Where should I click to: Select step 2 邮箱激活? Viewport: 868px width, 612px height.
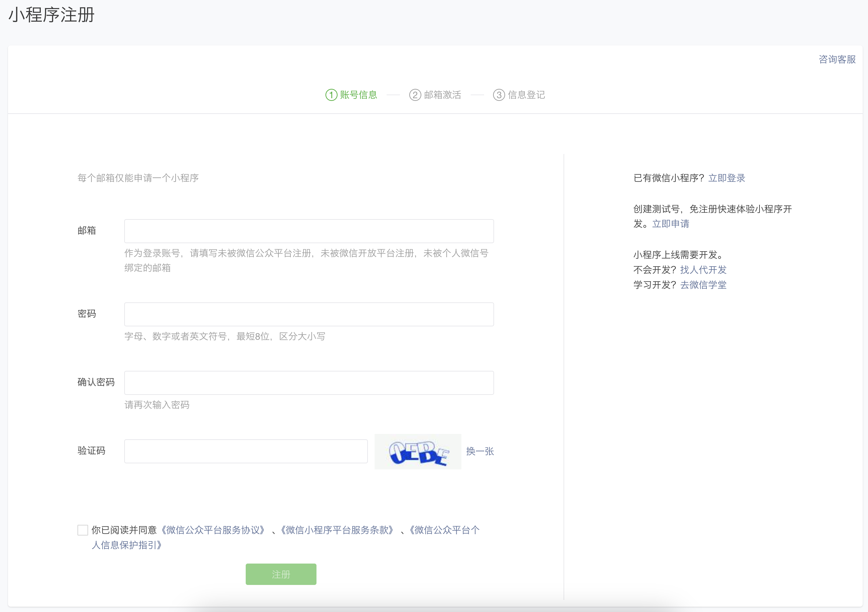click(x=435, y=95)
